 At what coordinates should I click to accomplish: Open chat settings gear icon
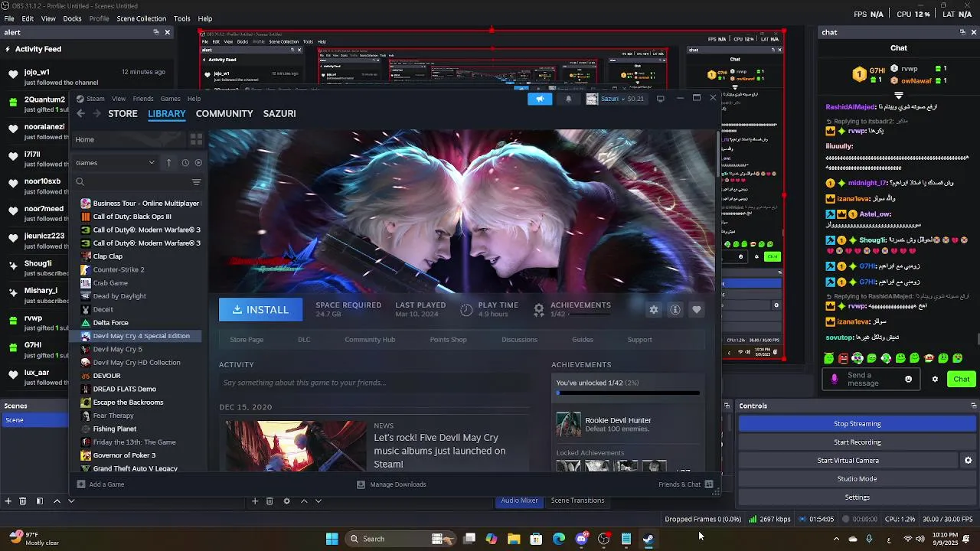(935, 379)
